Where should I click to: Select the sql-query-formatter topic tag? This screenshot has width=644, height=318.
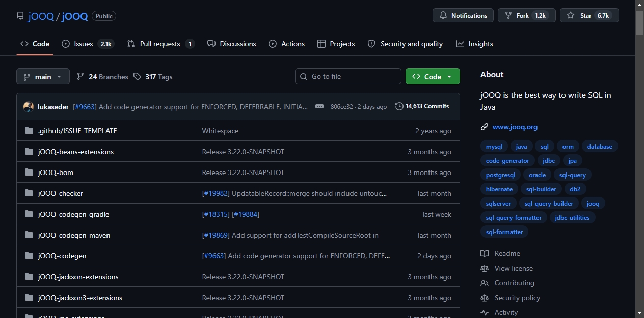tap(514, 218)
